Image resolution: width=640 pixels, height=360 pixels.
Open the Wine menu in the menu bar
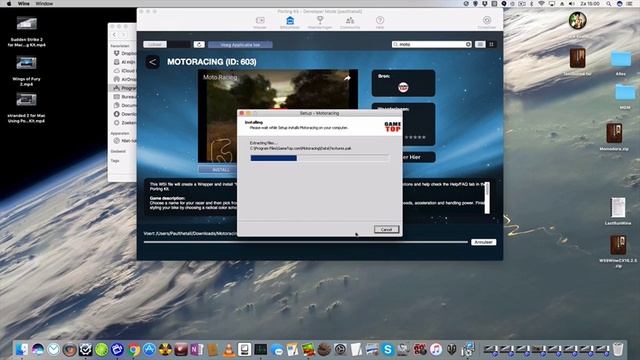24,3
